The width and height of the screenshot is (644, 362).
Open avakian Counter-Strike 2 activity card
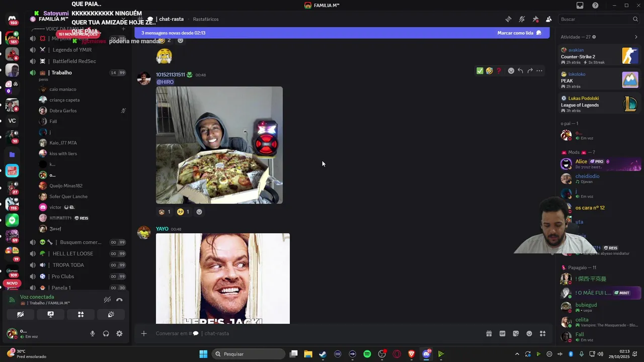pos(600,56)
